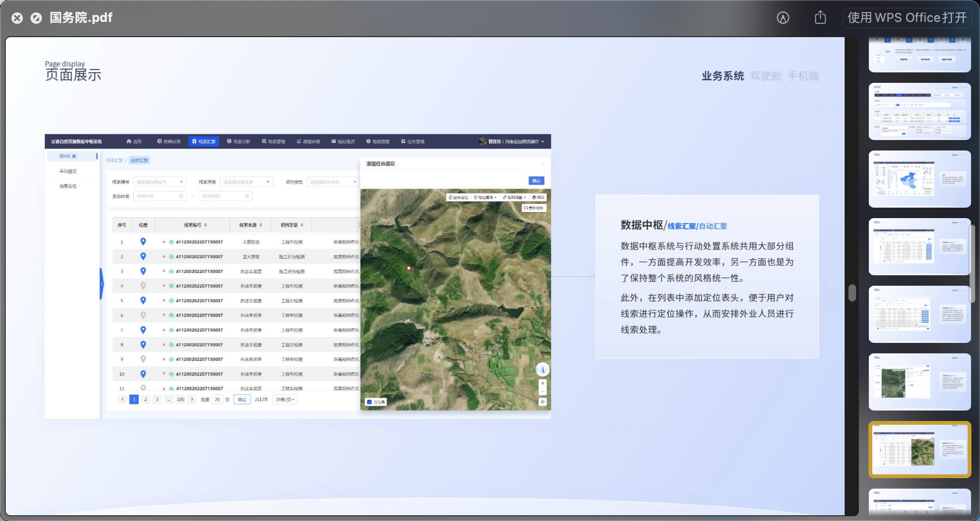Click the jump-to page number field
980x521 pixels.
[217, 400]
